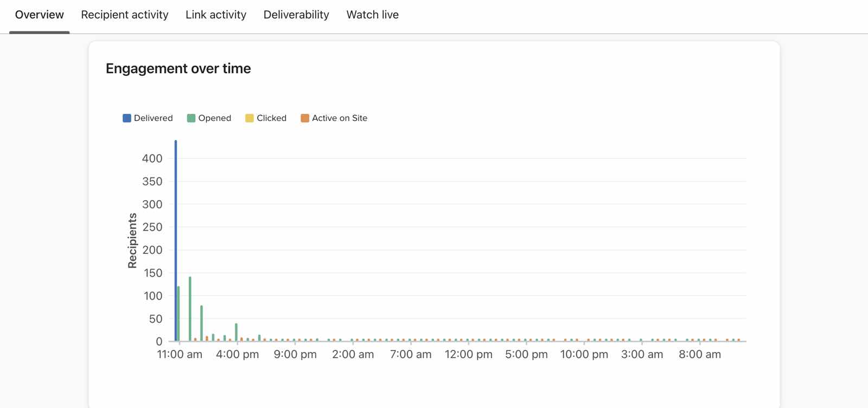Toggle the Clicked series legend label

[271, 118]
